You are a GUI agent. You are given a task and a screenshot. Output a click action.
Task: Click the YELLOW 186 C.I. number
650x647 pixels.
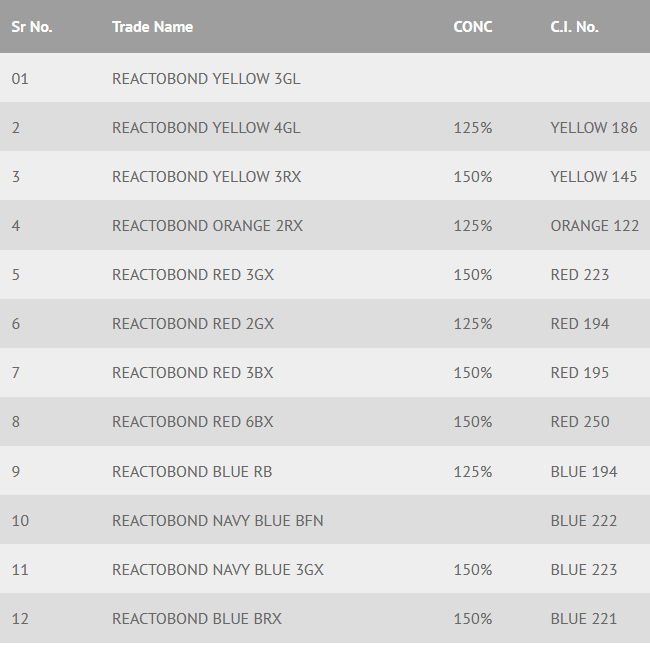pos(593,128)
